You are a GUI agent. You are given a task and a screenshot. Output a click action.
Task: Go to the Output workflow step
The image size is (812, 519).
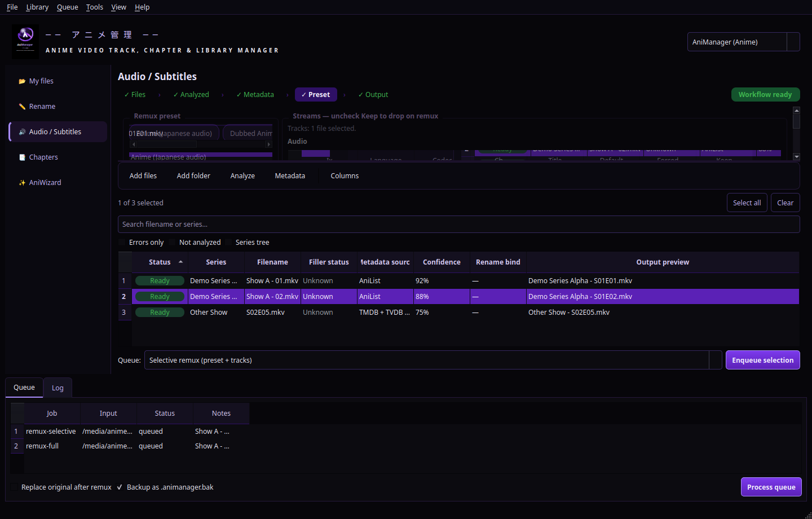373,95
